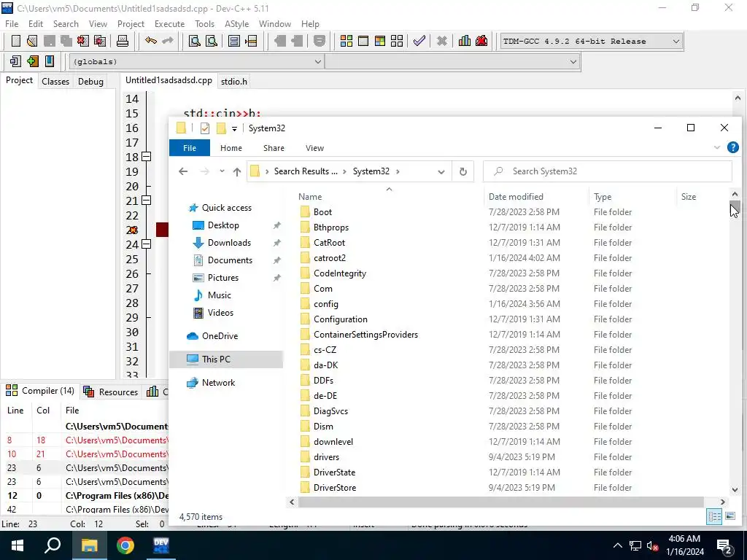Click the Find icon in Dev-C++ toolbar

coord(194,41)
